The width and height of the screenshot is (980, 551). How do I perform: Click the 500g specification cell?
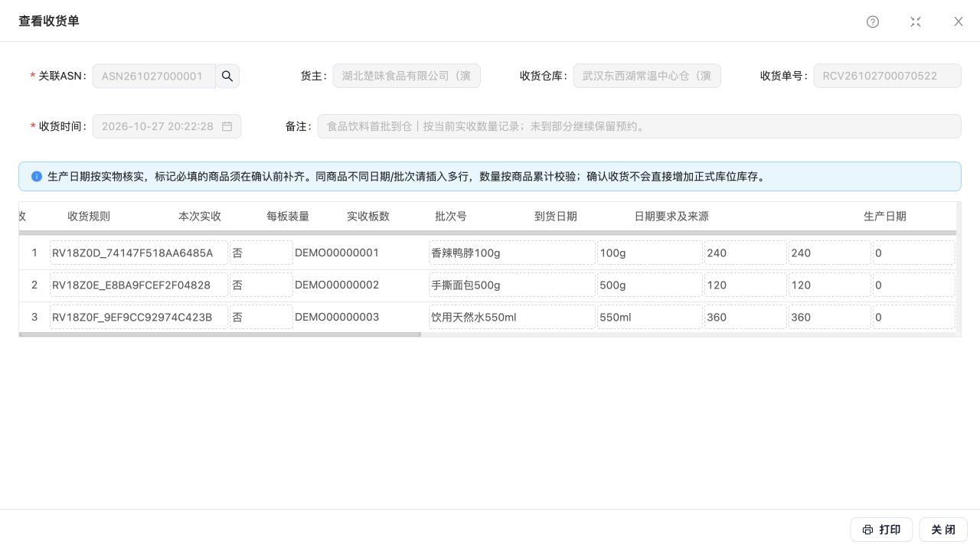(650, 285)
